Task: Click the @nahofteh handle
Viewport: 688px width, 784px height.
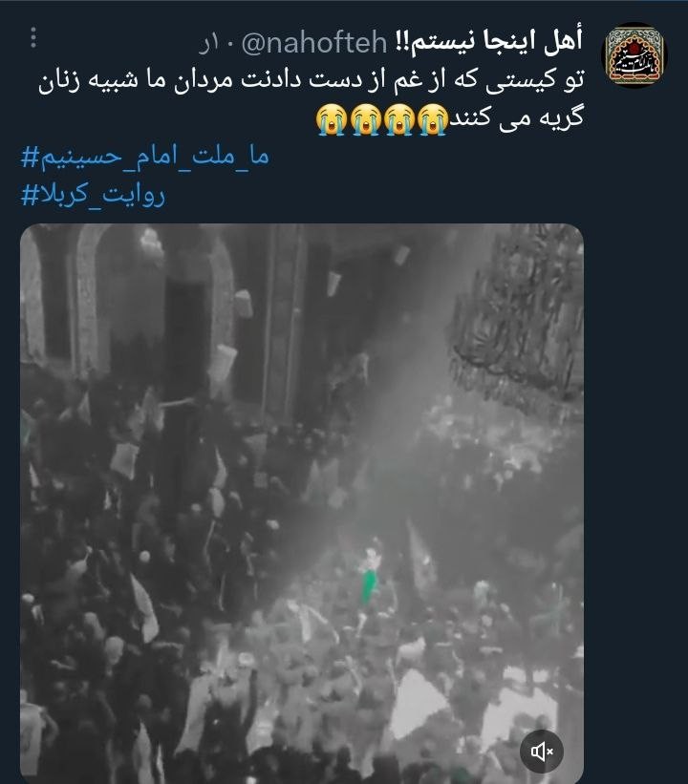Action: click(314, 43)
